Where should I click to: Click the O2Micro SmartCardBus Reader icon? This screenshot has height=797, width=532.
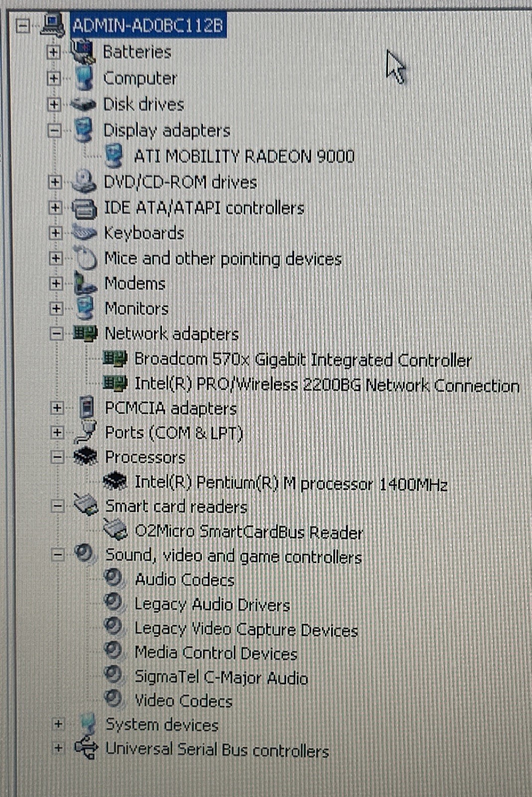116,530
